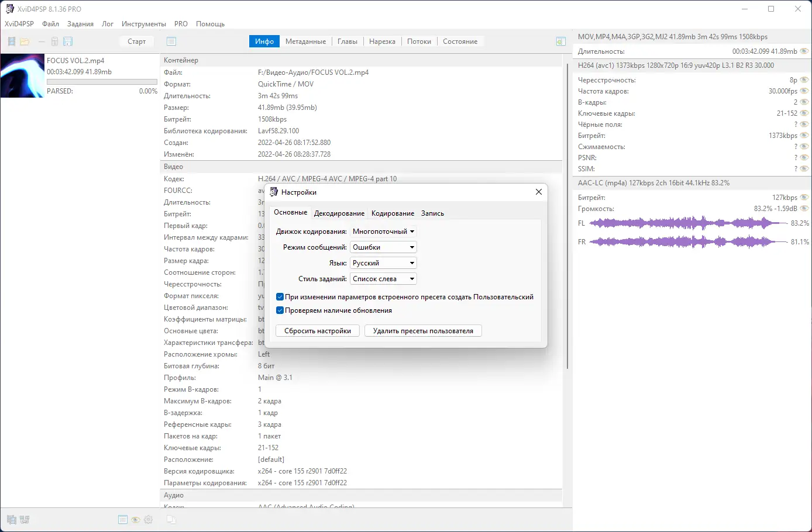Switch to Запись tab in settings

pyautogui.click(x=433, y=213)
